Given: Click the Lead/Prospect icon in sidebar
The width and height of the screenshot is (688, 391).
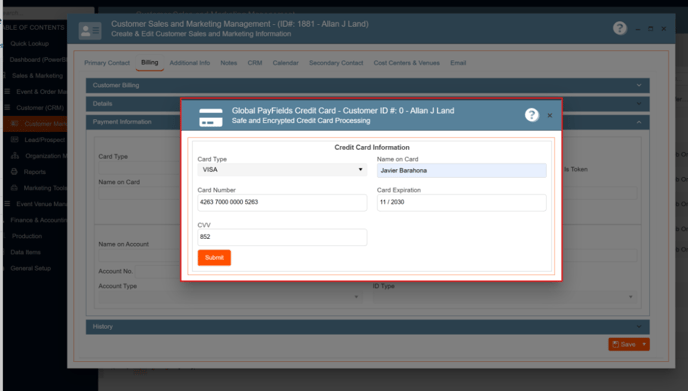Looking at the screenshot, I should click(x=14, y=140).
